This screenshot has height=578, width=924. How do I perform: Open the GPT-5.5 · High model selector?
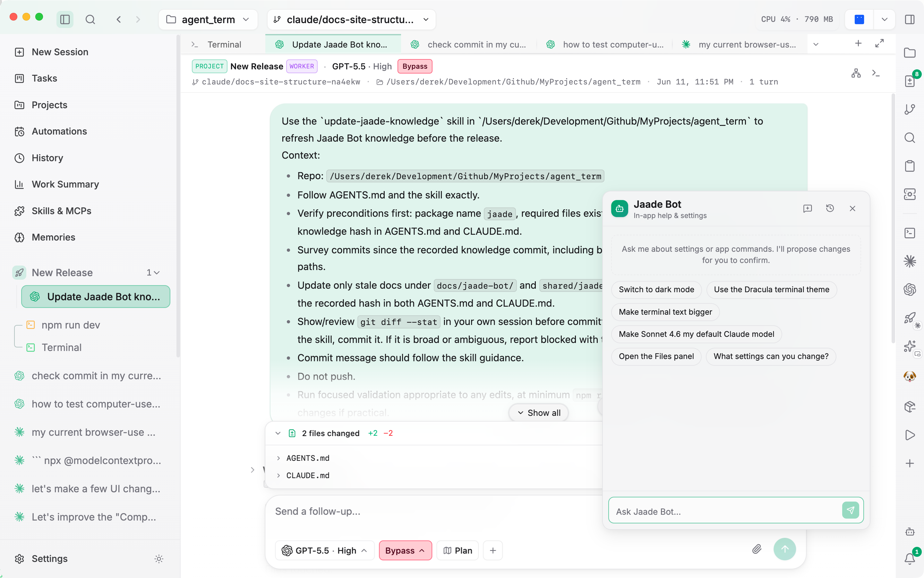coord(325,550)
